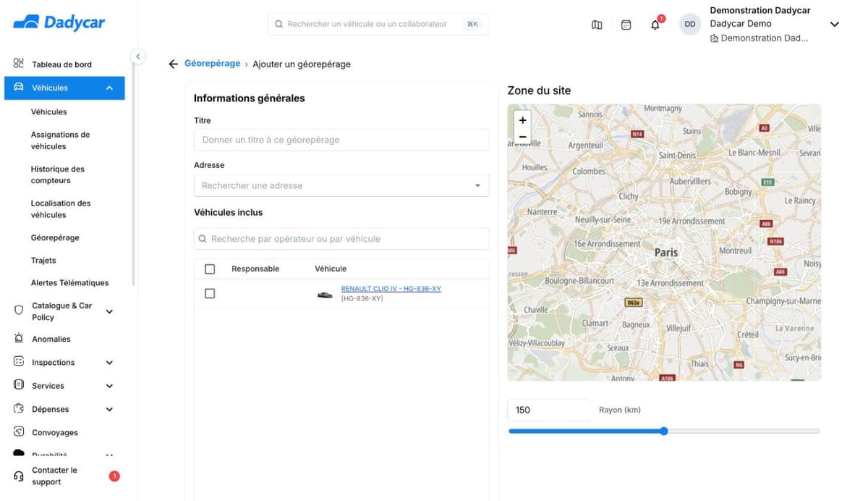The height and width of the screenshot is (501, 868).
Task: Zoom out the map with minus button
Action: pyautogui.click(x=522, y=136)
